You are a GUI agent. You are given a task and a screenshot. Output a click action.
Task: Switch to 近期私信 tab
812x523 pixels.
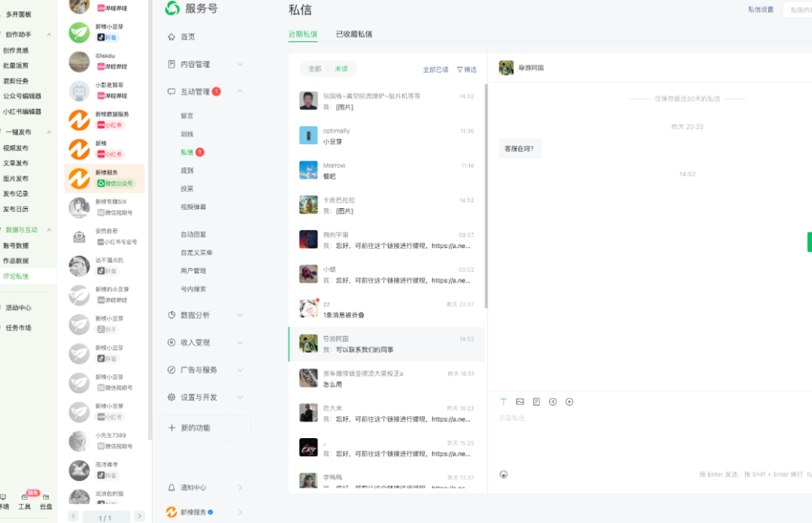point(303,34)
